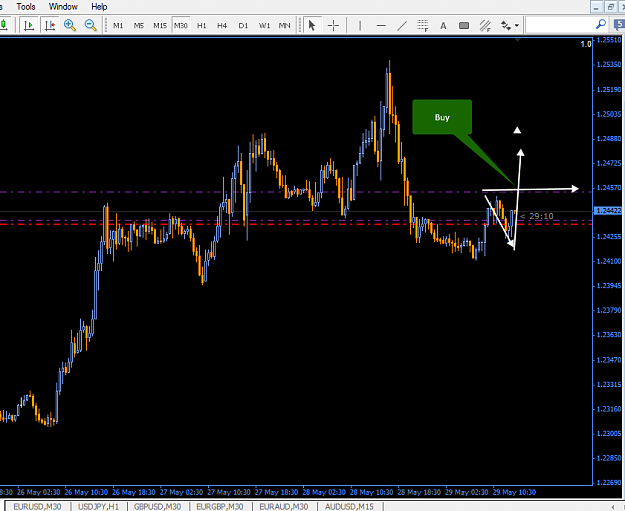
Task: Switch chart to D1 timeframe
Action: click(x=243, y=26)
